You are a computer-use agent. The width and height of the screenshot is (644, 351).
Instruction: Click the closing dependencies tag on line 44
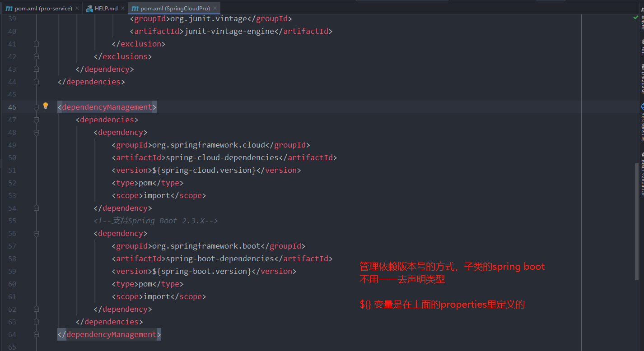coord(91,82)
